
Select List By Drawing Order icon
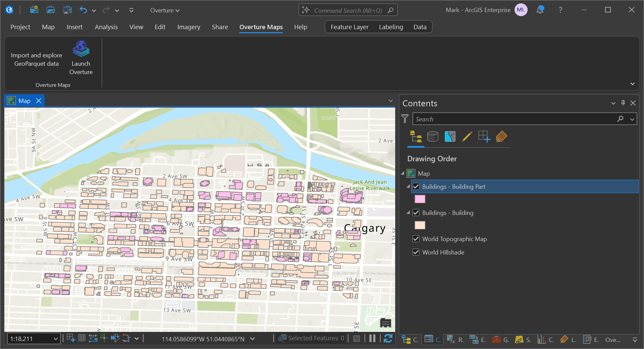coord(416,137)
